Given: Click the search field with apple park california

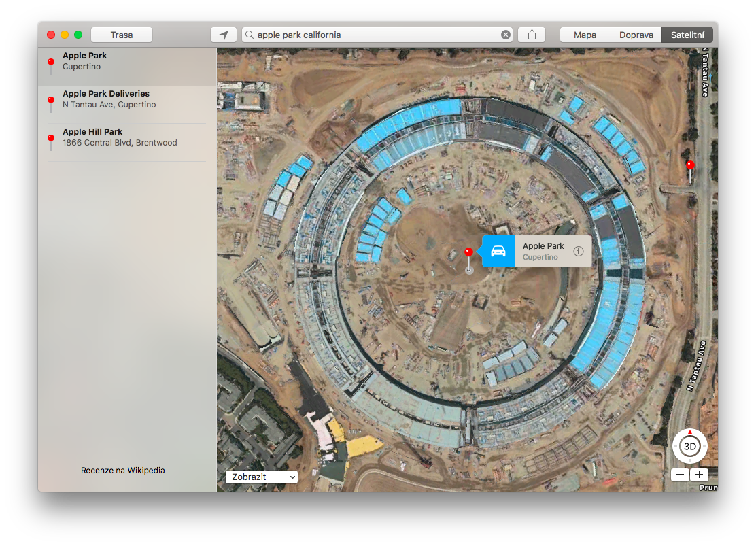Looking at the screenshot, I should click(x=377, y=35).
